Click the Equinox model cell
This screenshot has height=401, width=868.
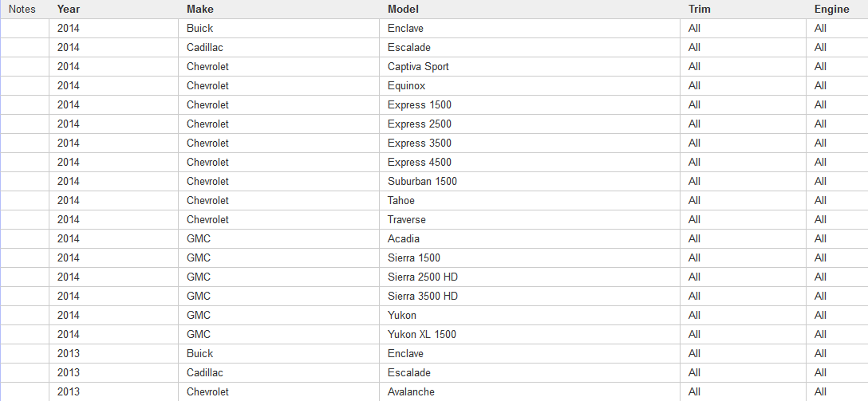[407, 86]
